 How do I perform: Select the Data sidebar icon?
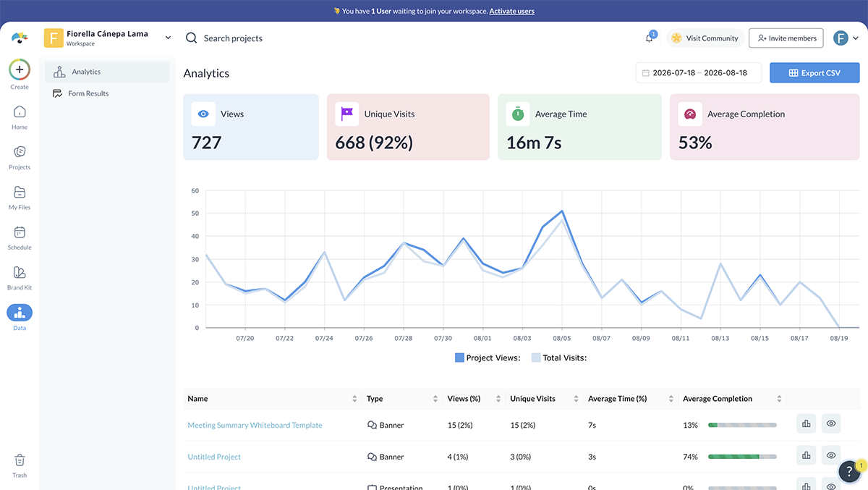pos(20,313)
